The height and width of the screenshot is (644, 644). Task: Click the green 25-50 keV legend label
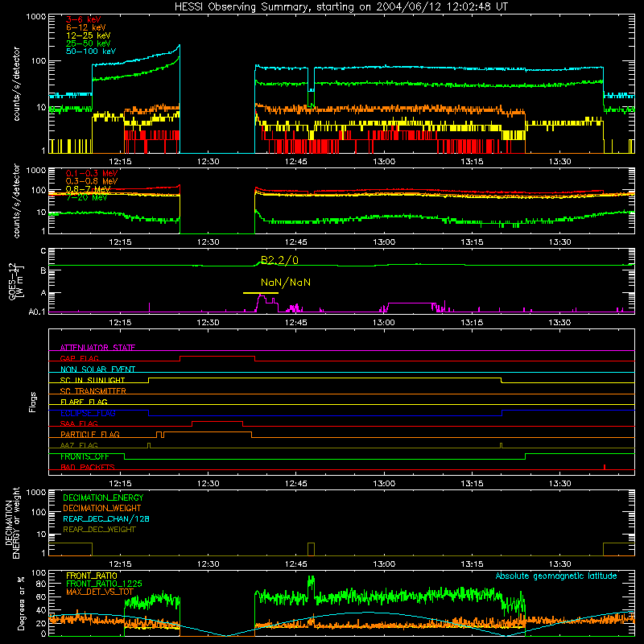(89, 43)
